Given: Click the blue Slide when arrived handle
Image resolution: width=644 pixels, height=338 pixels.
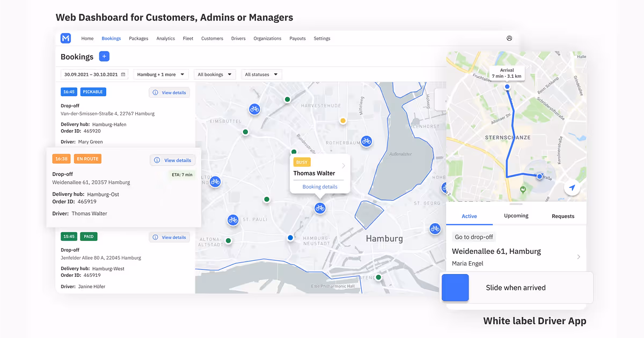Looking at the screenshot, I should [455, 288].
